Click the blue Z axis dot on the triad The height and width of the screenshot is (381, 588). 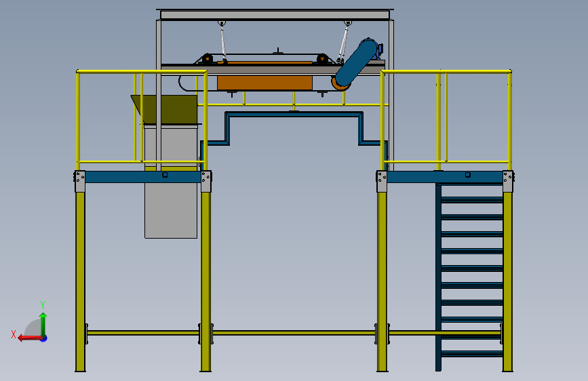[x=44, y=338]
